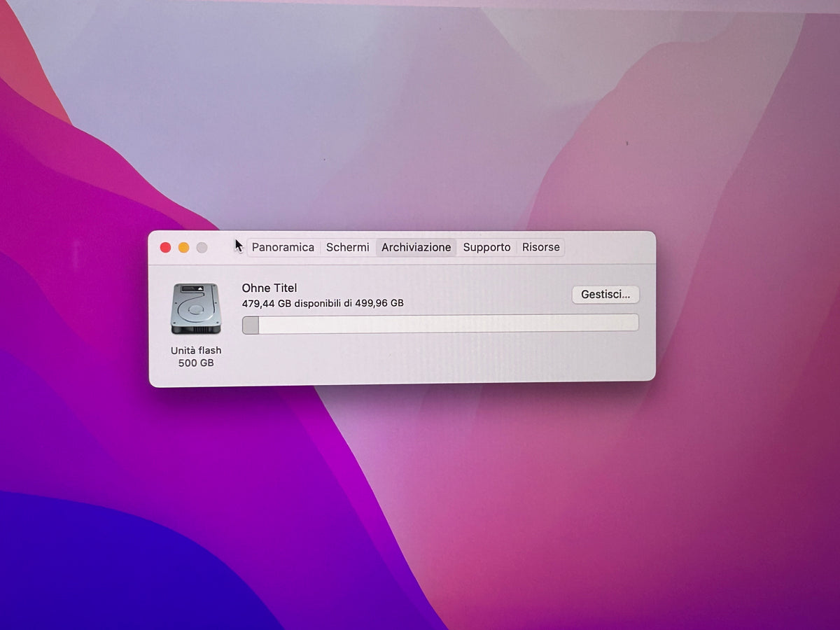Click the disk name Ohne Titel
The image size is (840, 630).
click(269, 288)
